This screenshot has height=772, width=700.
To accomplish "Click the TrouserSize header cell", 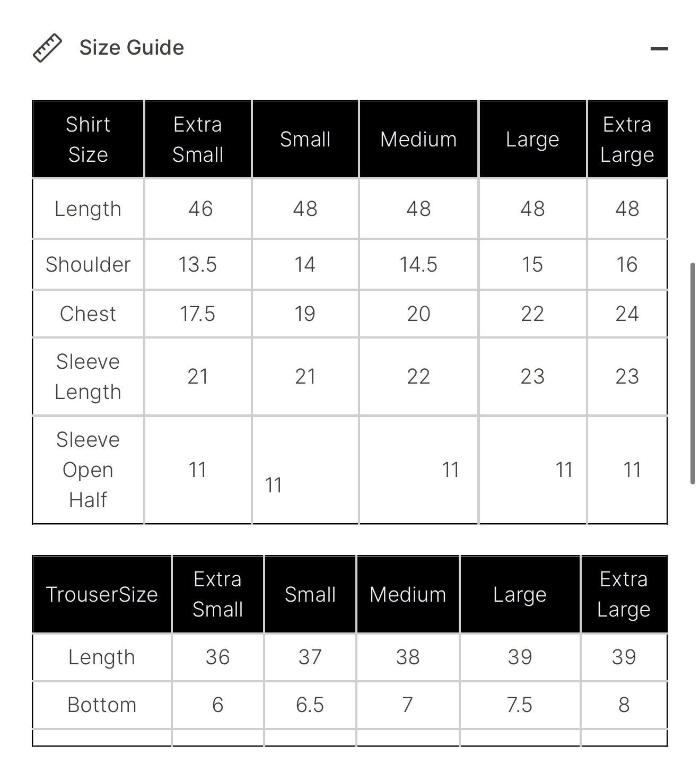I will point(102,594).
